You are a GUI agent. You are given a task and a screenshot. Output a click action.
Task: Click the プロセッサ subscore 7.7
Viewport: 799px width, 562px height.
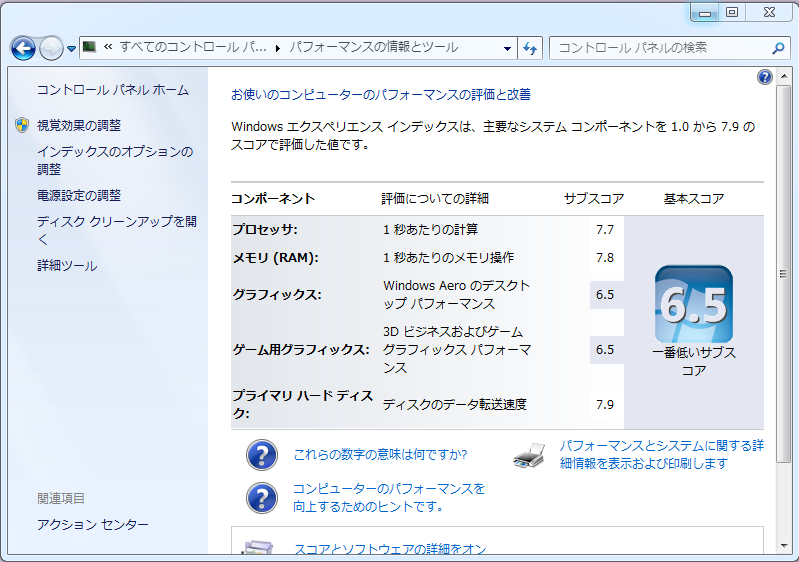click(x=605, y=230)
